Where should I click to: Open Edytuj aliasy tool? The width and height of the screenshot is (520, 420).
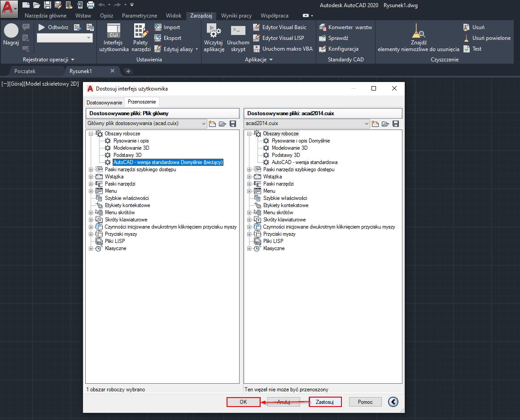click(176, 49)
